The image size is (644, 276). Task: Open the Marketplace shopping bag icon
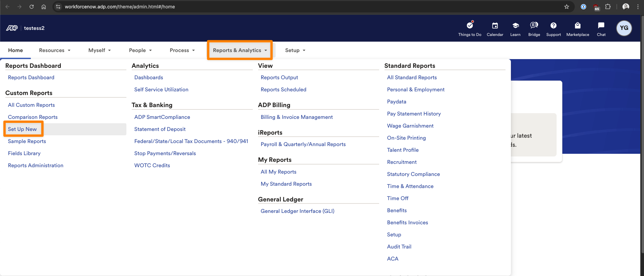click(577, 26)
